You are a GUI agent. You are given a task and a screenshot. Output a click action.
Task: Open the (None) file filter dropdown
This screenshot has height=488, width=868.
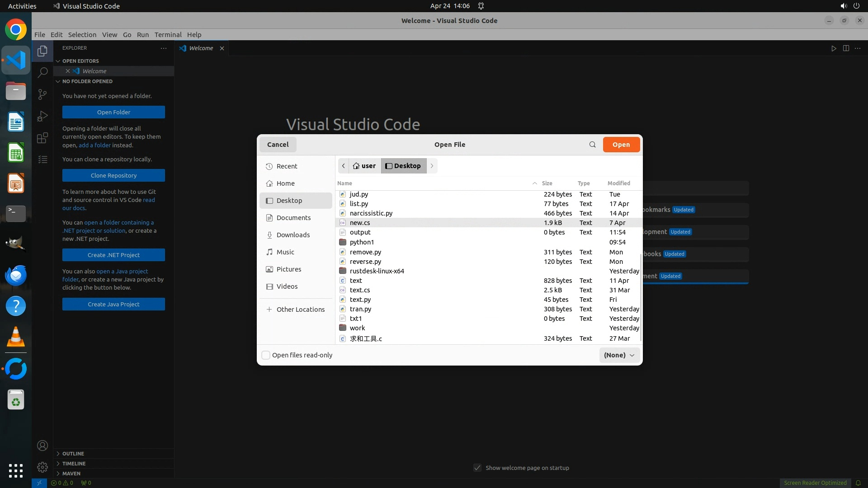[x=619, y=355]
